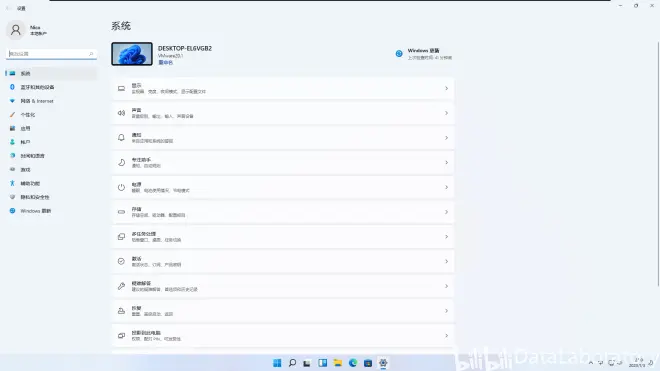Expand the display settings row chevron
Image resolution: width=660 pixels, height=371 pixels.
(446, 88)
